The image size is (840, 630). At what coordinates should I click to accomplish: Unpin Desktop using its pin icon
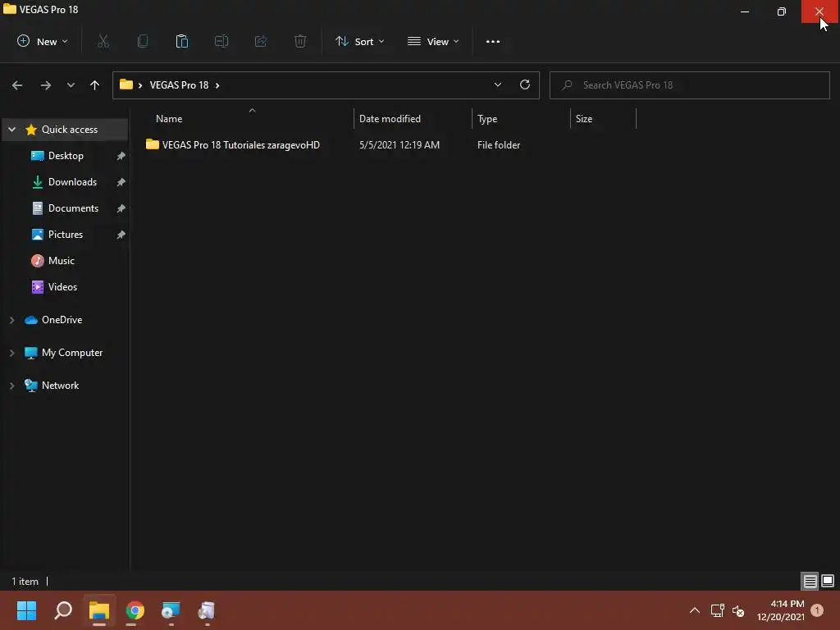click(121, 156)
